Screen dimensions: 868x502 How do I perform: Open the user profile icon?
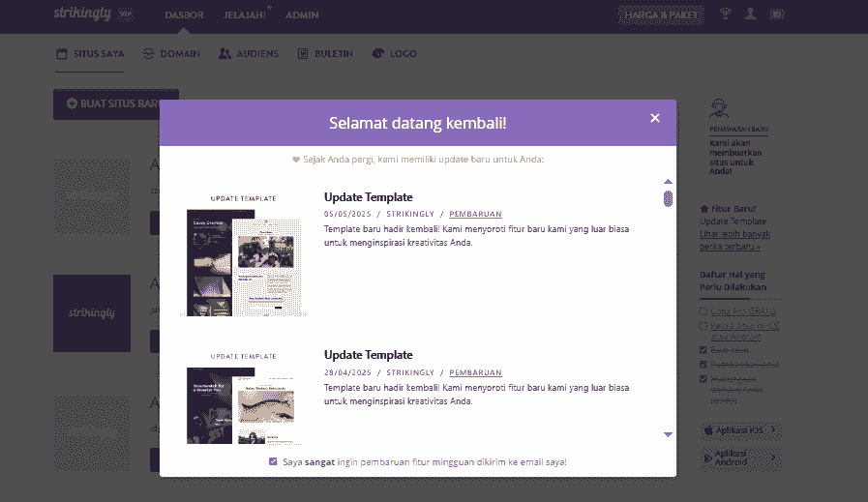pyautogui.click(x=750, y=14)
